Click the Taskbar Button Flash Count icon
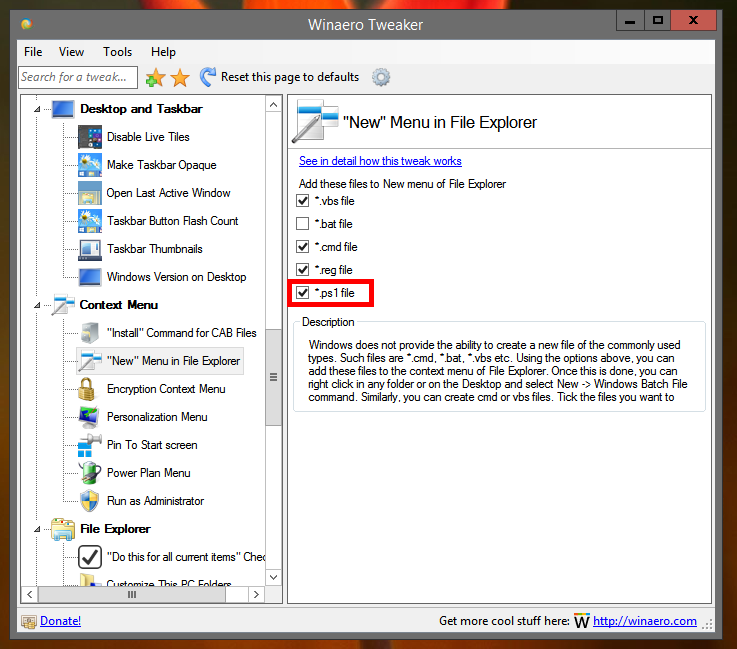This screenshot has width=737, height=649. click(90, 221)
